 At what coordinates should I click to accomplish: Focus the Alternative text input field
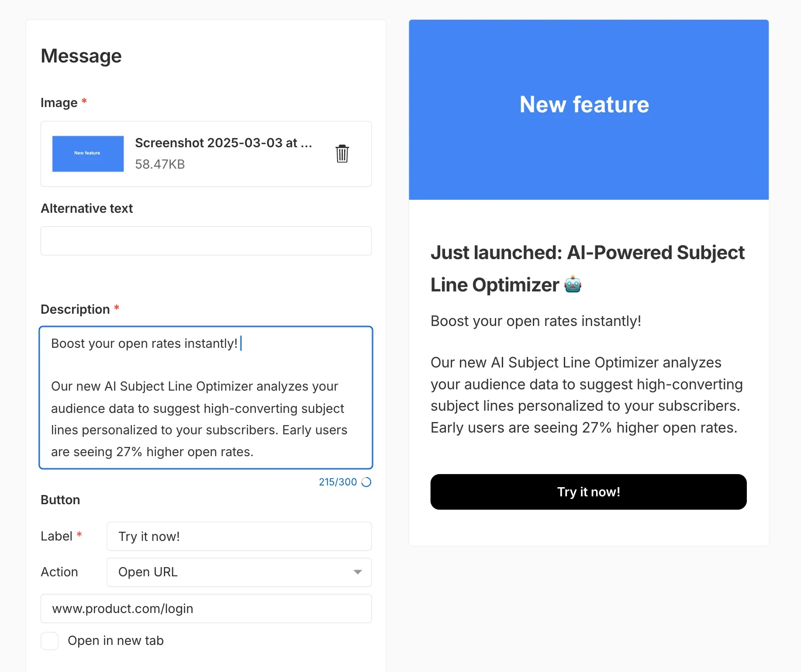point(206,241)
